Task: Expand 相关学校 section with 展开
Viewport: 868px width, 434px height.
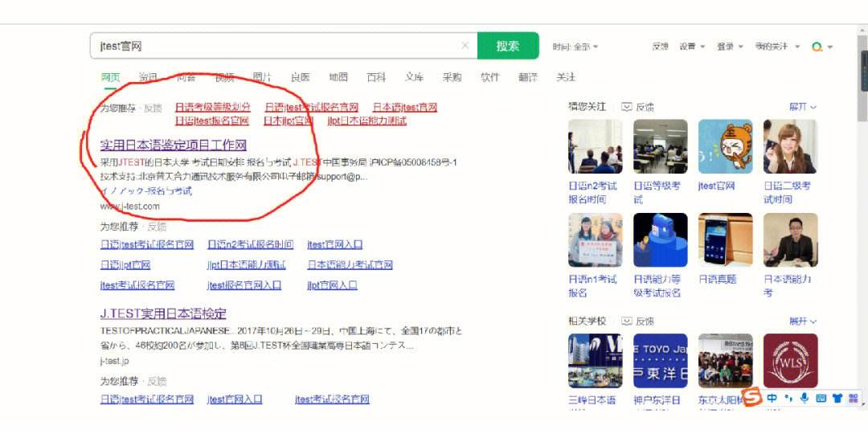Action: click(803, 321)
